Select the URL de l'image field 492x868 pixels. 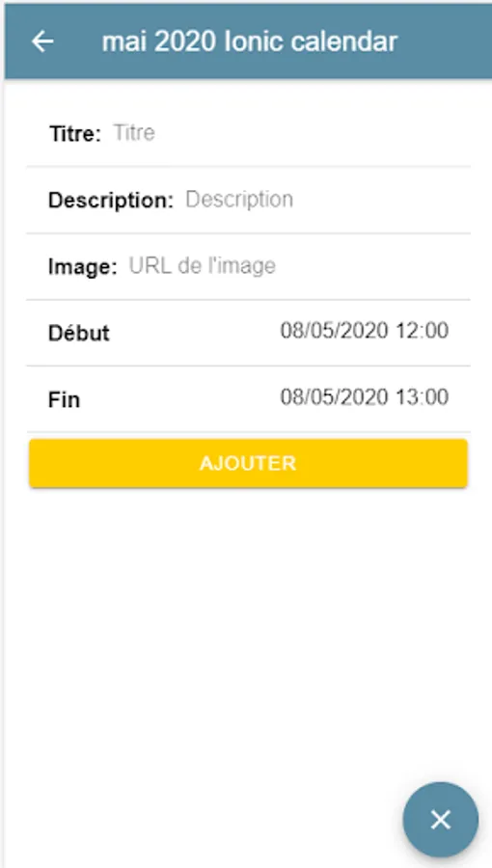pos(299,266)
